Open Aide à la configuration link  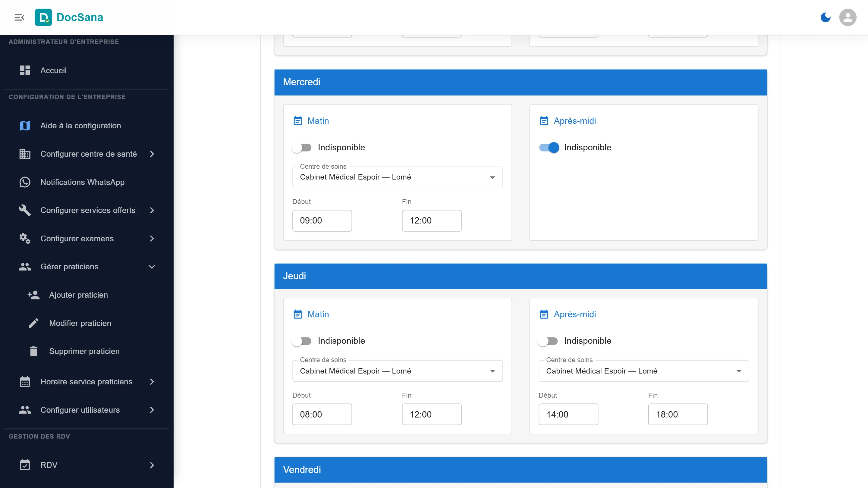point(87,126)
